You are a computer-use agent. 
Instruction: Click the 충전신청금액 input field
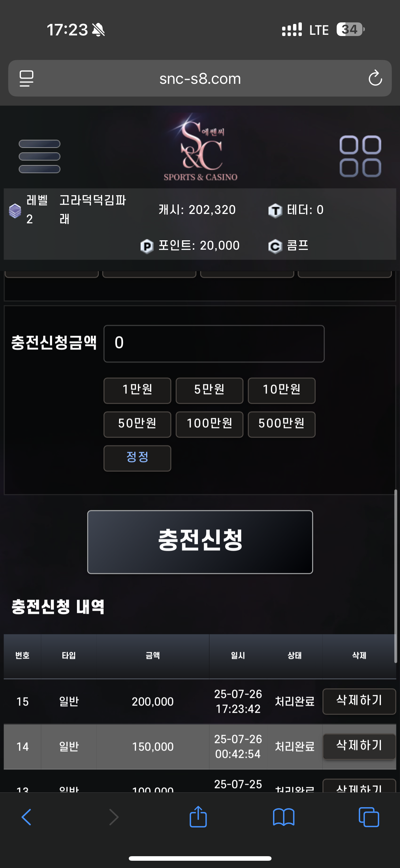pos(214,344)
